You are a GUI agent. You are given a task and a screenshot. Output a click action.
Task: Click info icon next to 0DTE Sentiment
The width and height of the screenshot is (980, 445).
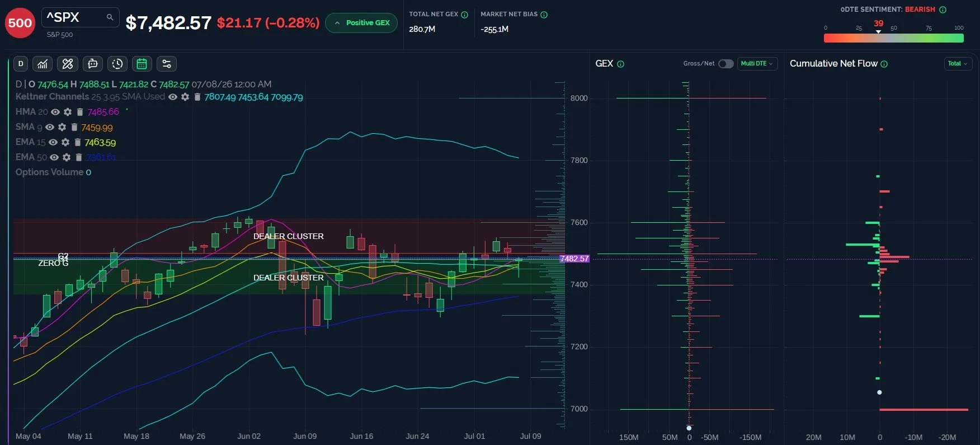pyautogui.click(x=943, y=10)
